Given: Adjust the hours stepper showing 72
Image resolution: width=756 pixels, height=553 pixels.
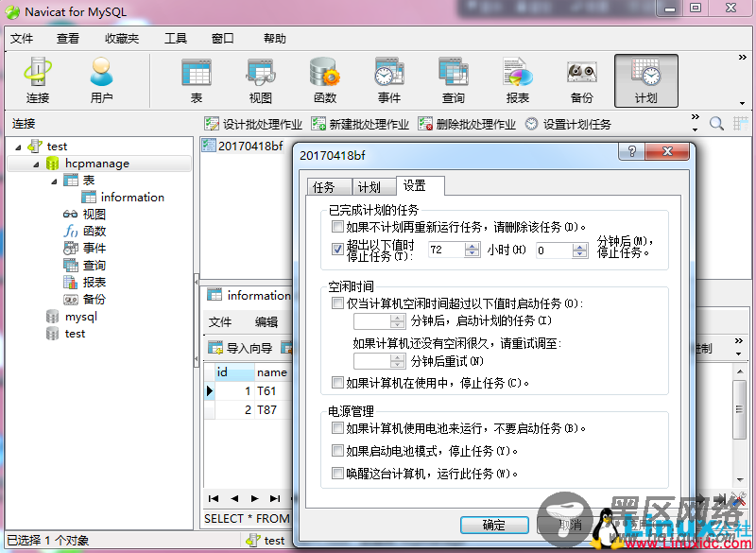Looking at the screenshot, I should click(x=472, y=250).
